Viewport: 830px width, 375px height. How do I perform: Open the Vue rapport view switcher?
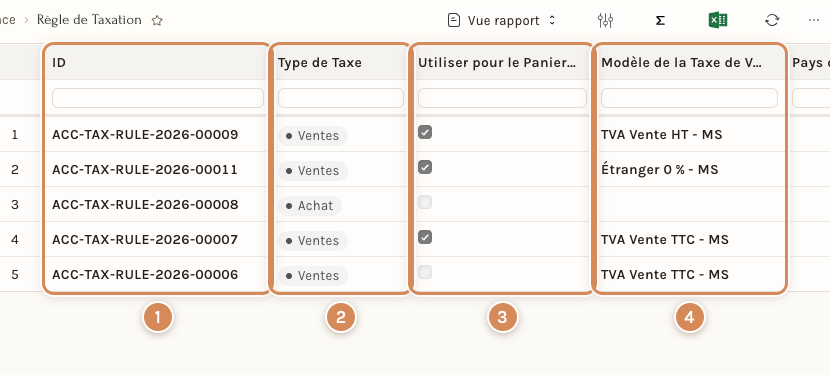pyautogui.click(x=501, y=21)
